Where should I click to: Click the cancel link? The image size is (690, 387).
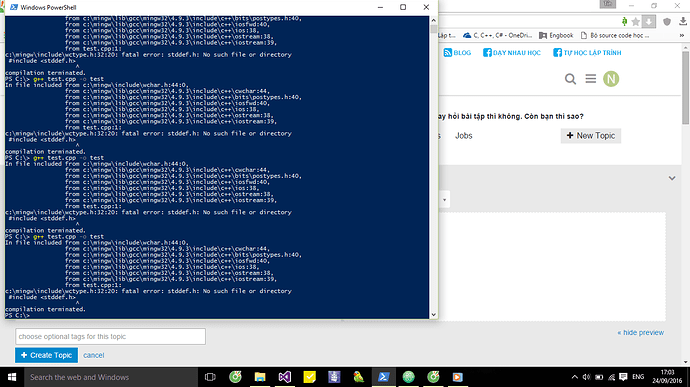coord(94,355)
